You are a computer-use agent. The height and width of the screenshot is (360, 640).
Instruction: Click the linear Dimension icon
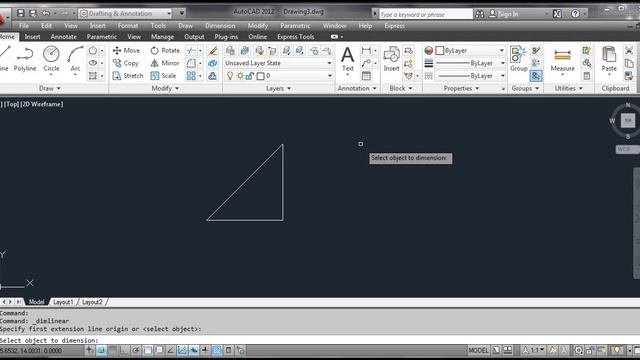tap(366, 51)
